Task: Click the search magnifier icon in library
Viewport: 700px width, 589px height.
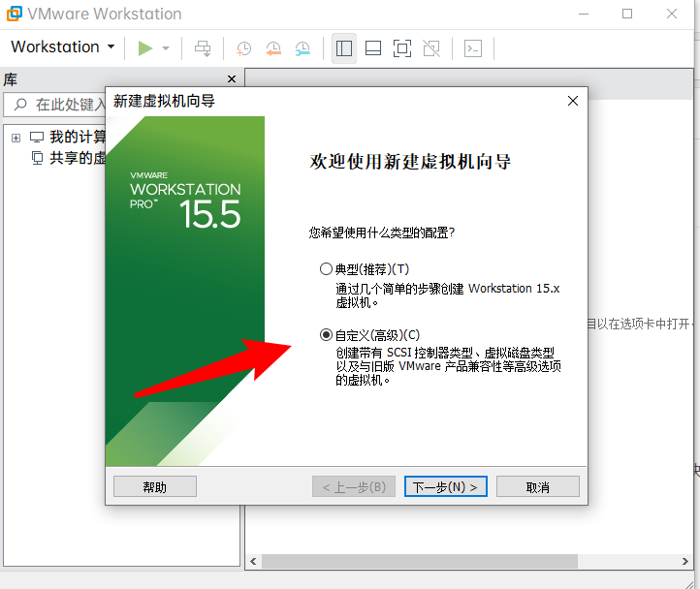Action: pyautogui.click(x=20, y=105)
